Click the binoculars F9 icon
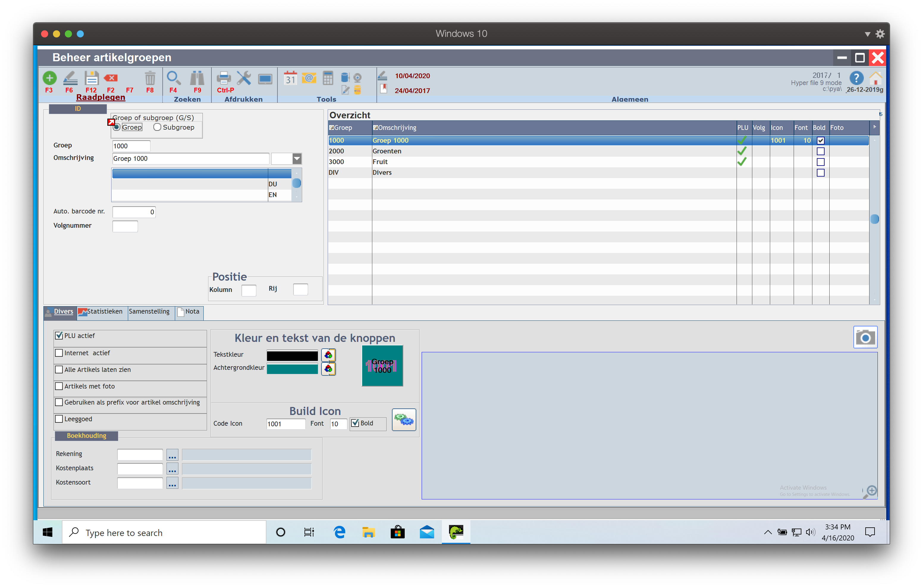923x588 pixels. point(197,78)
